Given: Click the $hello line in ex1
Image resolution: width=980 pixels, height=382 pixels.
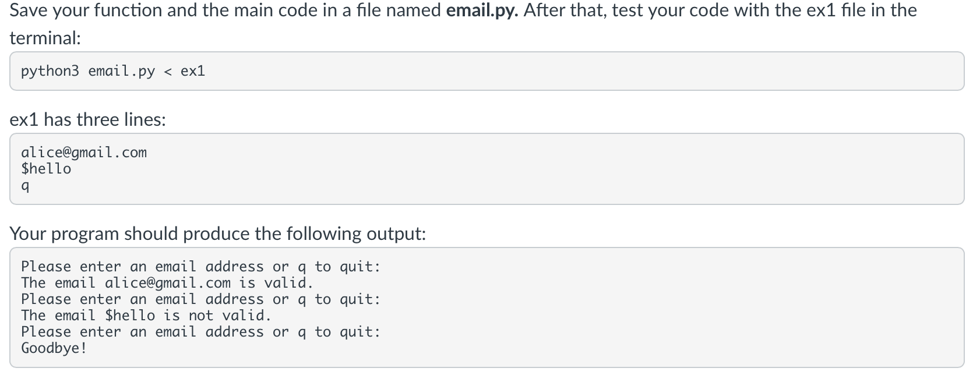Looking at the screenshot, I should (x=46, y=168).
